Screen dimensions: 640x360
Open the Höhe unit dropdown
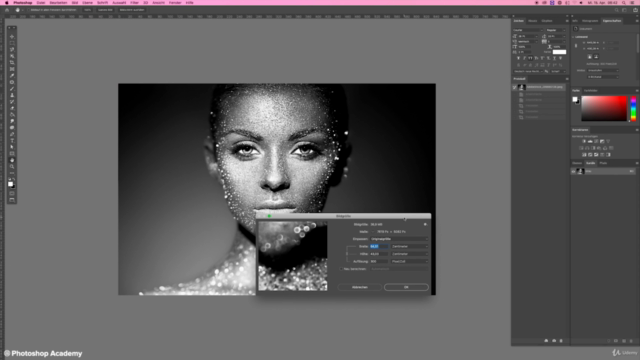(x=410, y=254)
